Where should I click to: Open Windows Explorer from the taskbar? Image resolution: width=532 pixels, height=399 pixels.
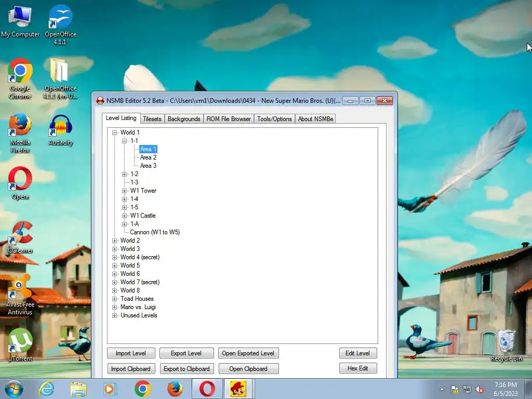(78, 389)
